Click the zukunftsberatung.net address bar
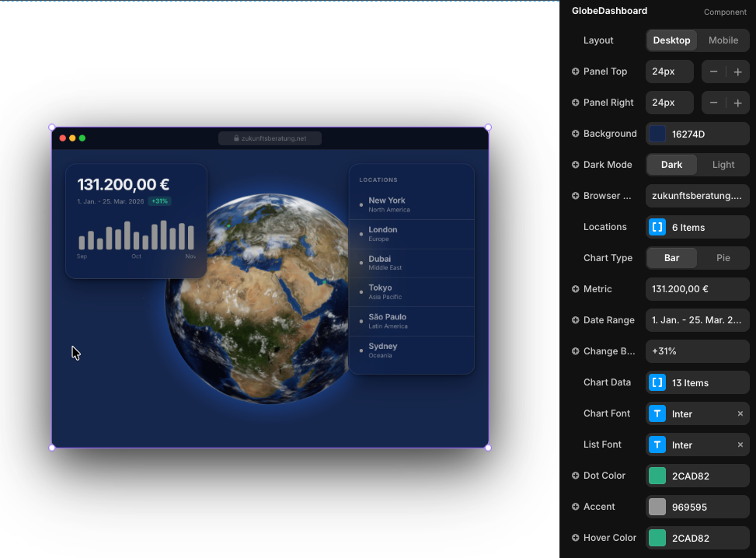This screenshot has height=558, width=756. tap(270, 138)
